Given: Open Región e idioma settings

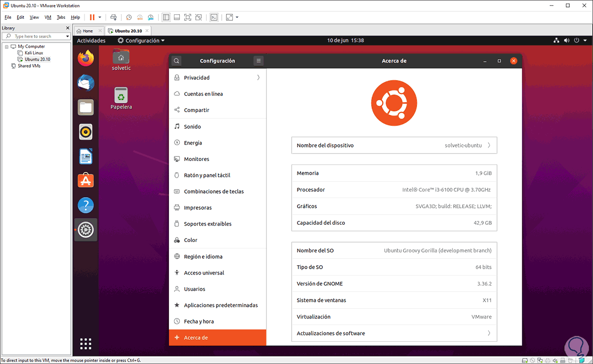Looking at the screenshot, I should click(217, 256).
